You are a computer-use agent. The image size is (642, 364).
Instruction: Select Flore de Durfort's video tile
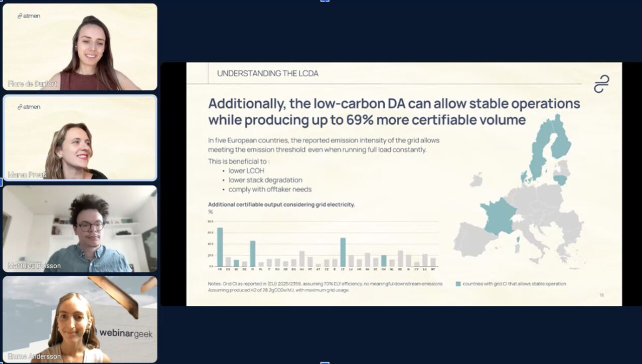80,47
